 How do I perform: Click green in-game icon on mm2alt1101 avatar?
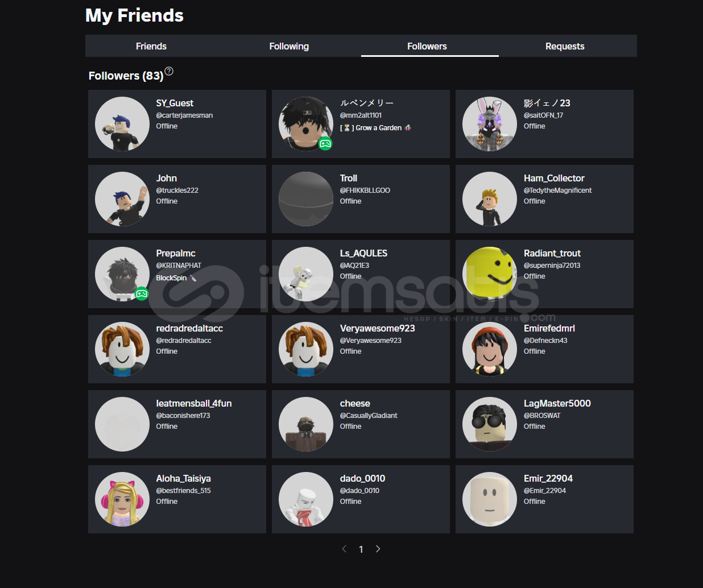pyautogui.click(x=325, y=143)
